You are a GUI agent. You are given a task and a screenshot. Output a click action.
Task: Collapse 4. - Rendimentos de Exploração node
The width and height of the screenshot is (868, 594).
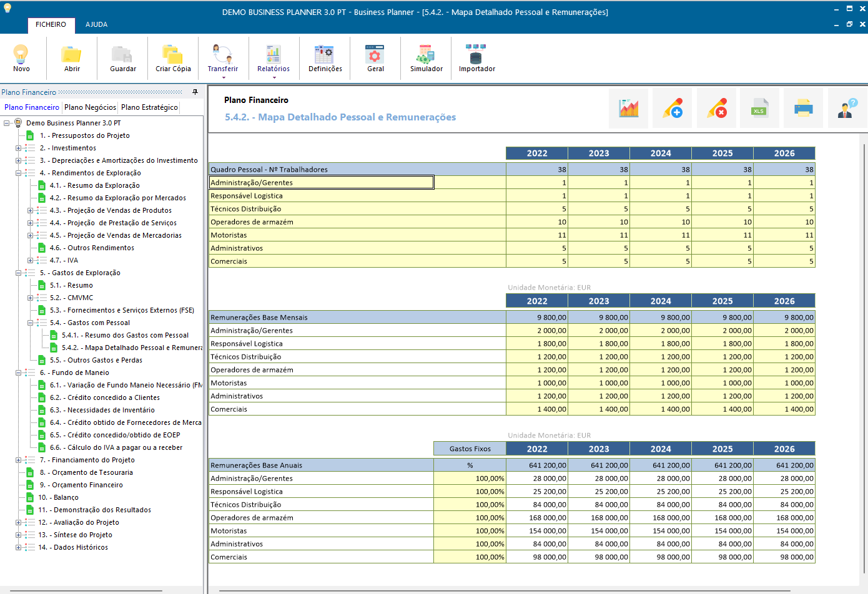point(18,173)
